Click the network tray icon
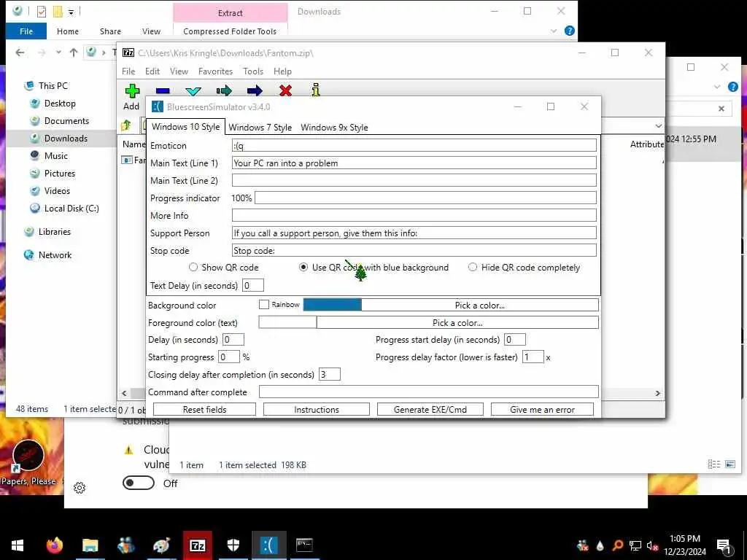 click(x=635, y=545)
